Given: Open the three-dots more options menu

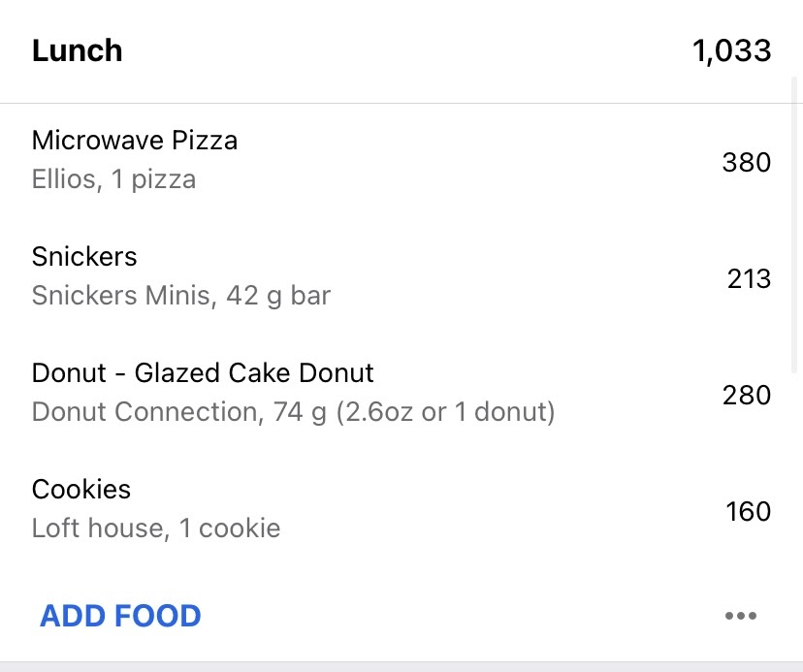Looking at the screenshot, I should 741,616.
